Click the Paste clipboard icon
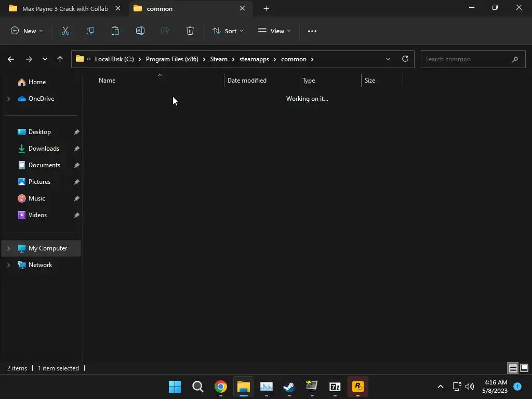Viewport: 532px width, 399px height. (115, 31)
